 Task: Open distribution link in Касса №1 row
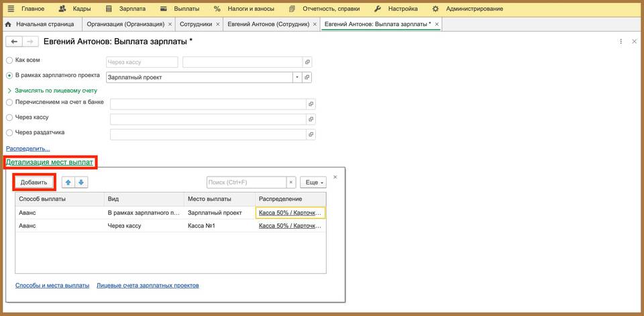(290, 226)
